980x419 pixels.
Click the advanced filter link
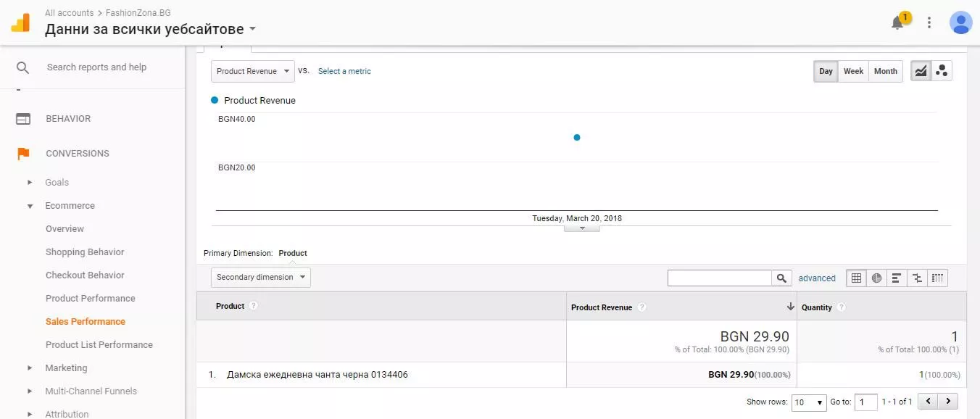tap(817, 278)
